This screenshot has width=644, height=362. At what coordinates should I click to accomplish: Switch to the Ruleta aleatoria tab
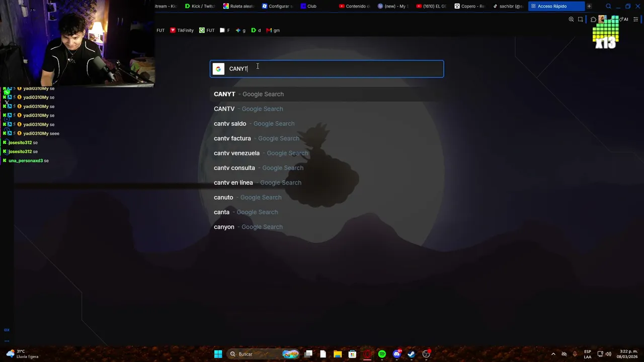(x=239, y=6)
